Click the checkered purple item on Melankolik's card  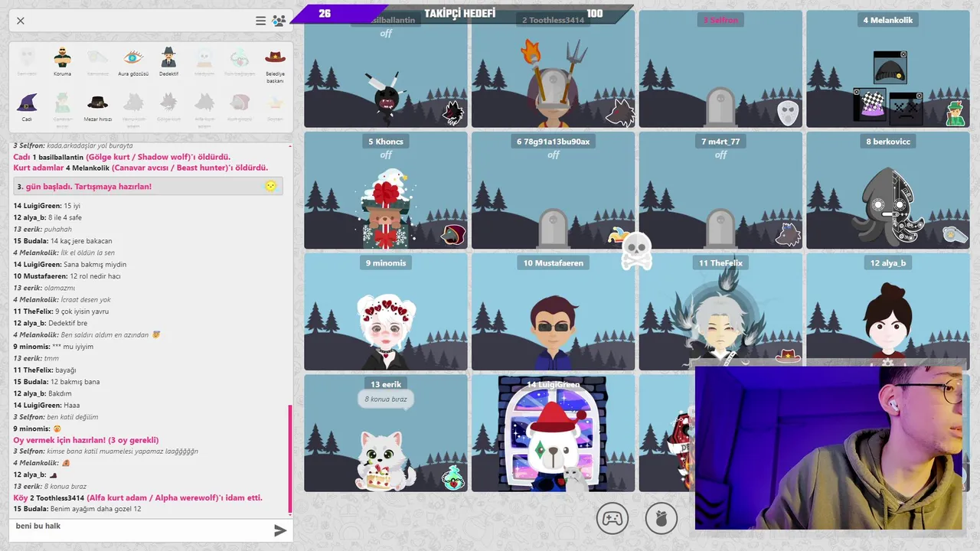click(871, 105)
